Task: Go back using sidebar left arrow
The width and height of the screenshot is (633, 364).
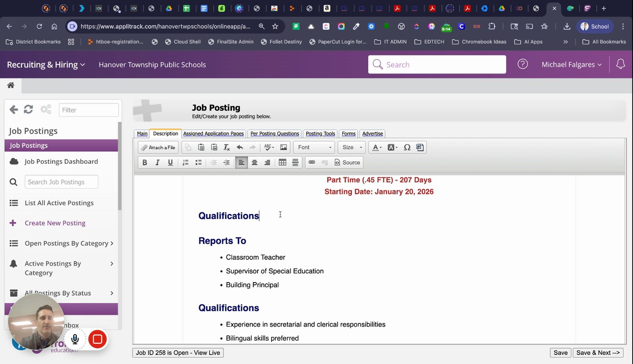Action: coord(14,110)
